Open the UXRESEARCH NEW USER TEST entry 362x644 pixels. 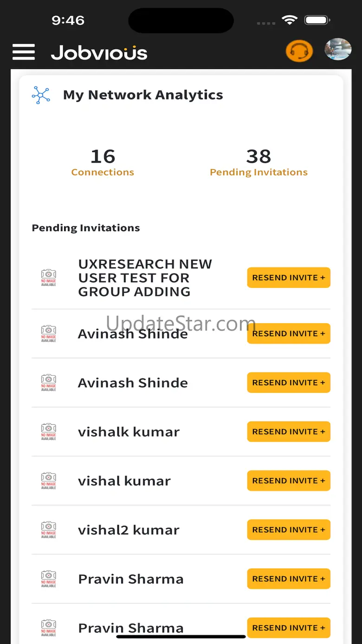pos(145,278)
